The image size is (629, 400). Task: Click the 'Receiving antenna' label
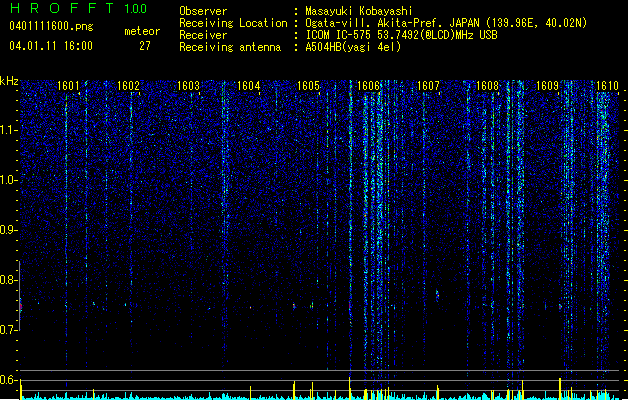[x=230, y=47]
